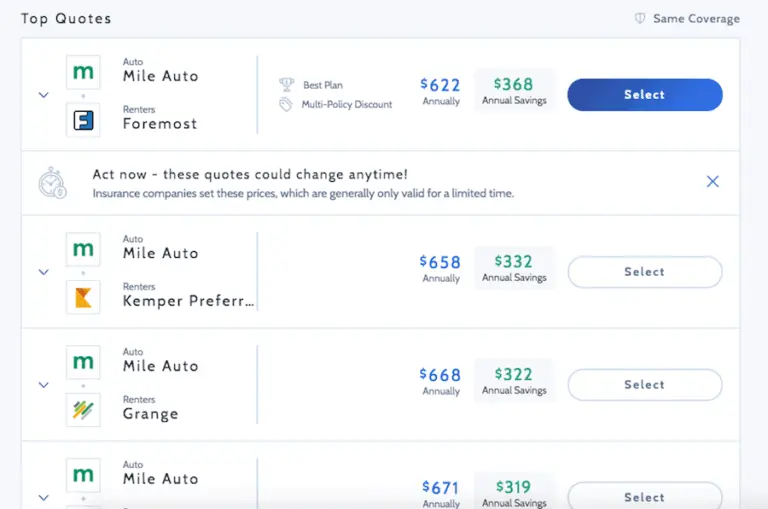Select the $671 annual plan
This screenshot has height=509, width=768.
(644, 496)
